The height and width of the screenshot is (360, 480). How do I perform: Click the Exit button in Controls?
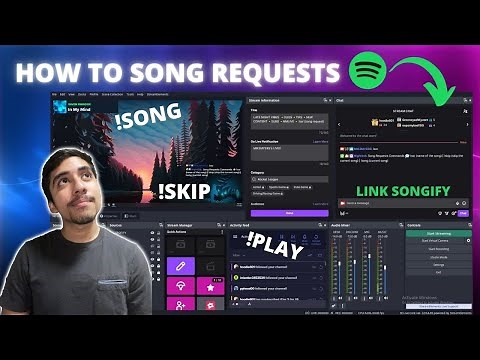click(x=439, y=272)
